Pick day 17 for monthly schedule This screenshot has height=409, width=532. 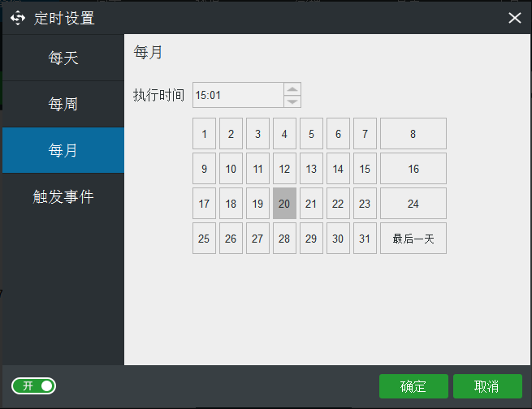[x=204, y=204]
